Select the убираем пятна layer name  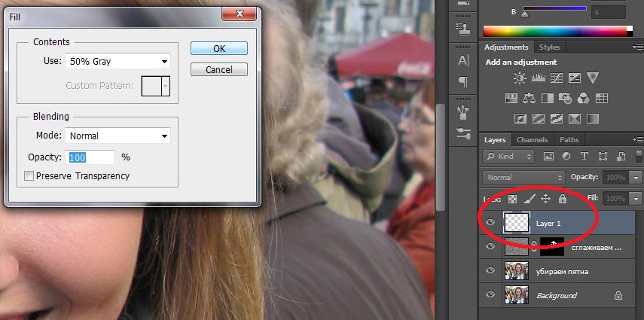click(562, 272)
